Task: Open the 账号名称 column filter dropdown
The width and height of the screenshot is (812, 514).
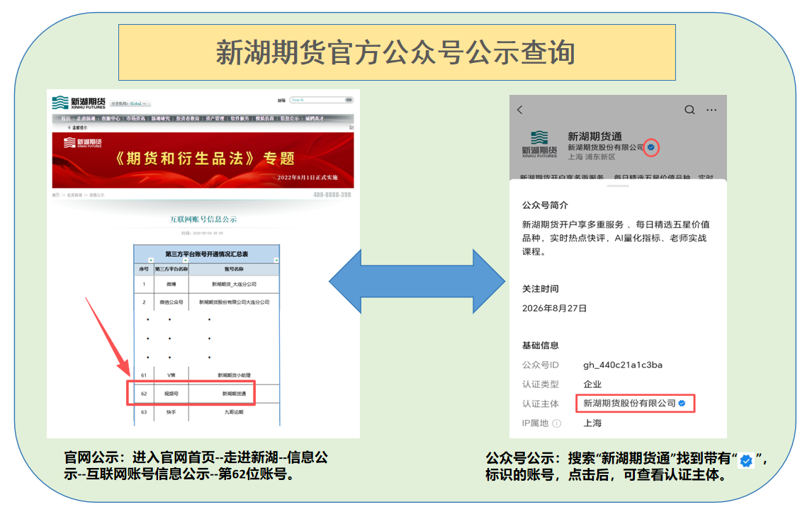Action: [x=276, y=261]
